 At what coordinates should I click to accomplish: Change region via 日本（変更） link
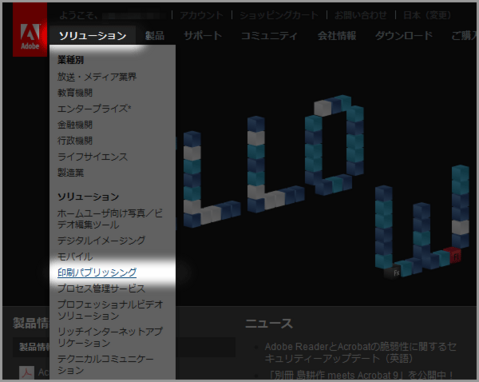point(427,15)
